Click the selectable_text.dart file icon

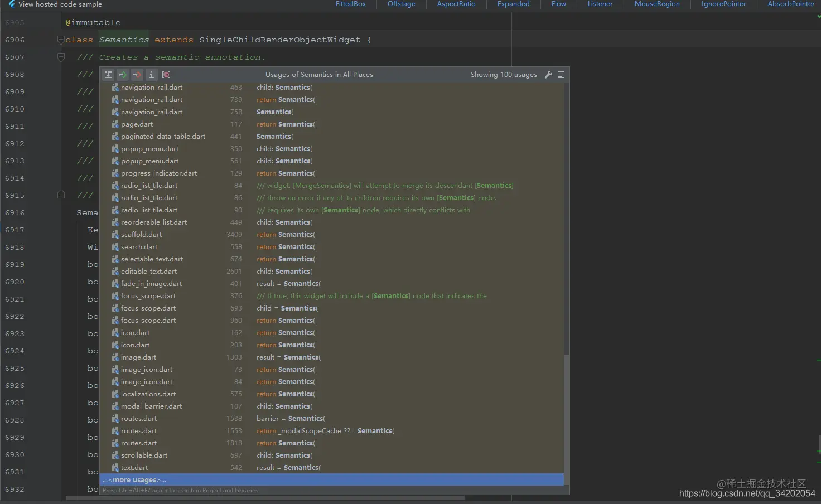coord(115,259)
